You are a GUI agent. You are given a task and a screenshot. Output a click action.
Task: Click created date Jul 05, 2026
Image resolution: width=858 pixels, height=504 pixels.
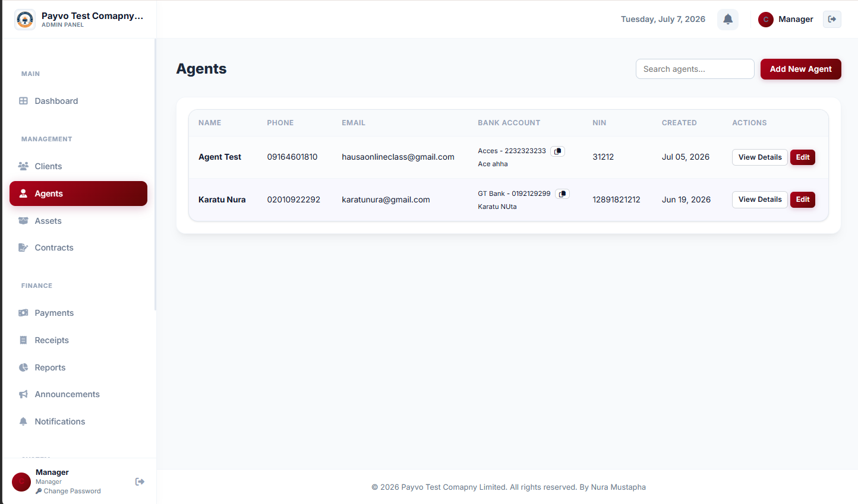[686, 157]
